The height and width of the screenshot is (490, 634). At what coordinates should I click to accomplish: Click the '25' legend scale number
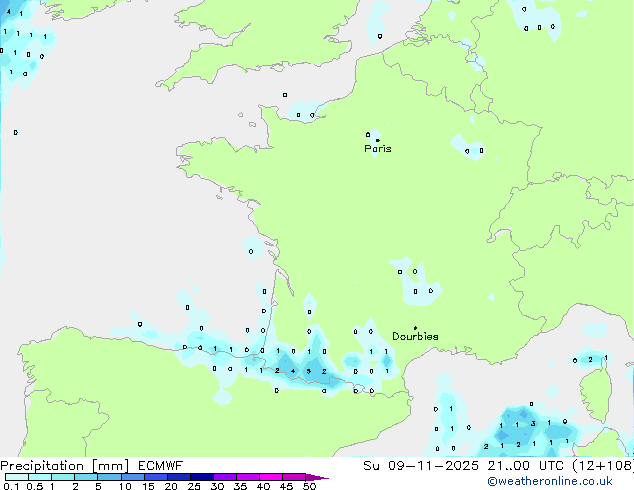pos(194,486)
